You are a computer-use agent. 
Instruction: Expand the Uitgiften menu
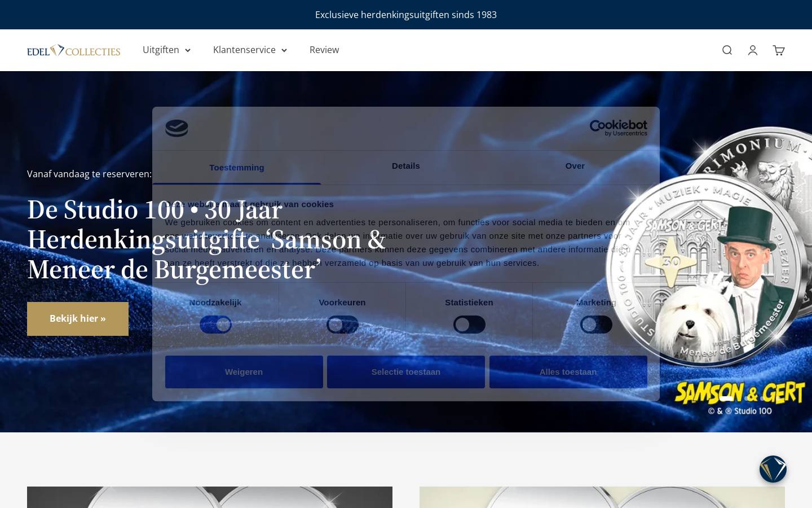[x=166, y=50]
